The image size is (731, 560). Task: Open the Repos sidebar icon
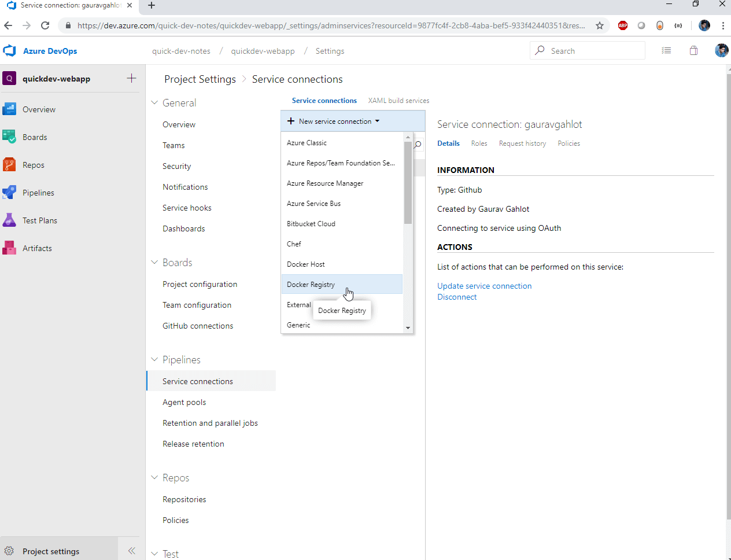click(x=9, y=165)
